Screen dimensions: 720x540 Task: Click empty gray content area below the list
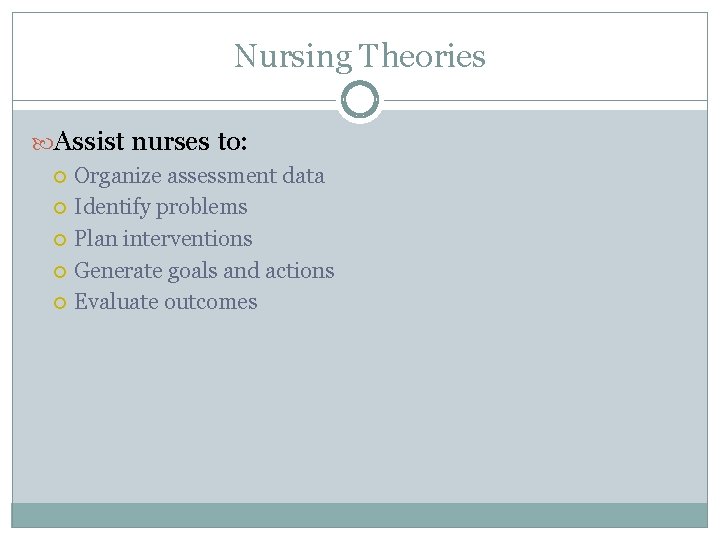(360, 409)
